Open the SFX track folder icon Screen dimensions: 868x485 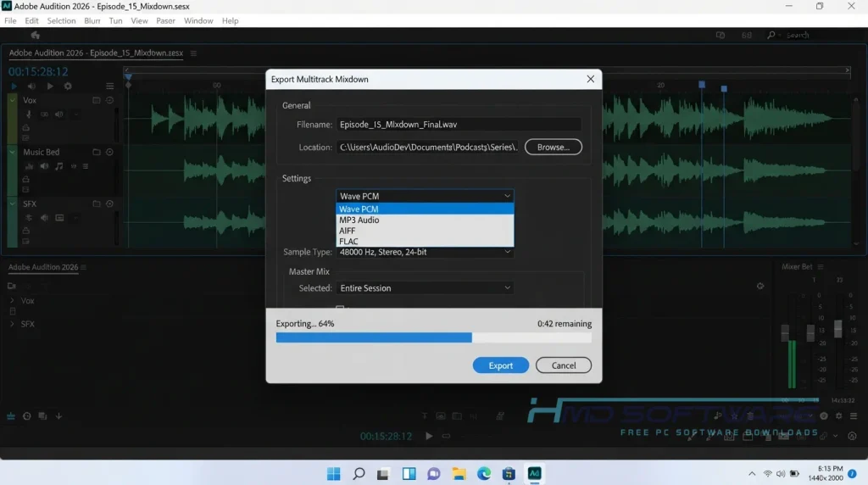click(97, 203)
